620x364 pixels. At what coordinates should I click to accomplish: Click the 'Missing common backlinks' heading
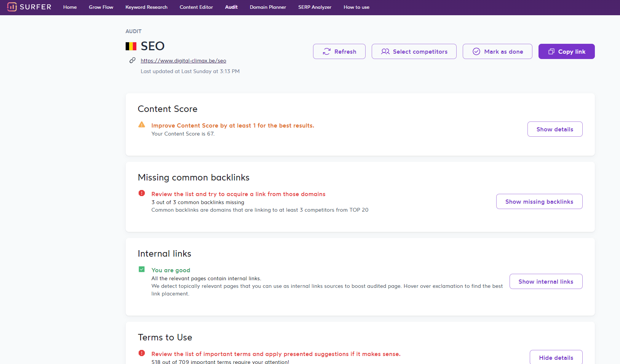(193, 177)
